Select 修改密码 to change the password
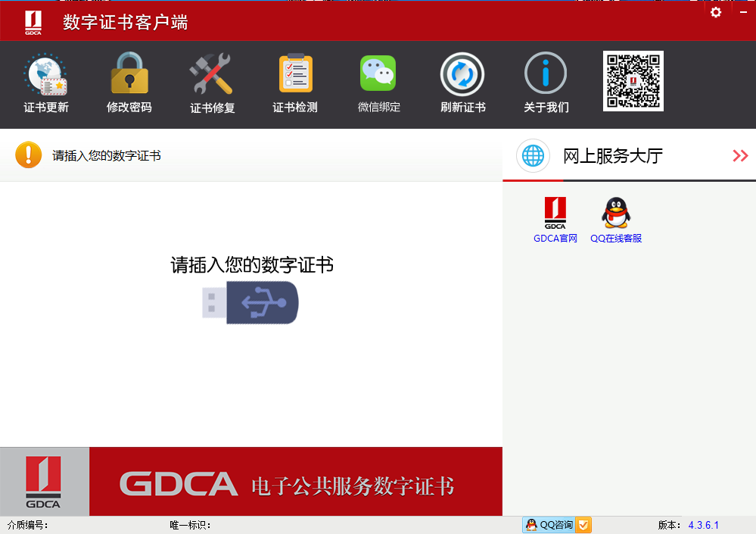Screen dimensions: 756x534 tap(129, 82)
